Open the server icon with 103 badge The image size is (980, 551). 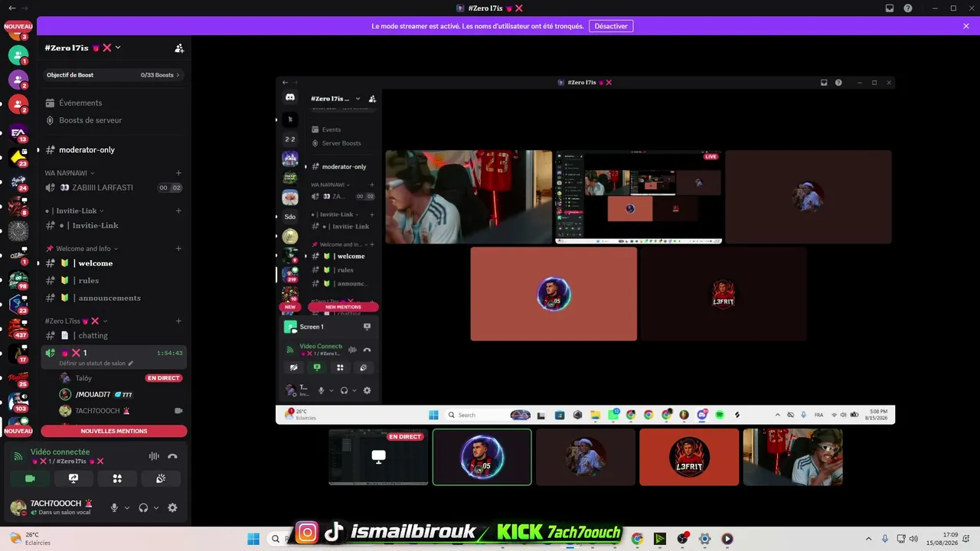pos(18,402)
